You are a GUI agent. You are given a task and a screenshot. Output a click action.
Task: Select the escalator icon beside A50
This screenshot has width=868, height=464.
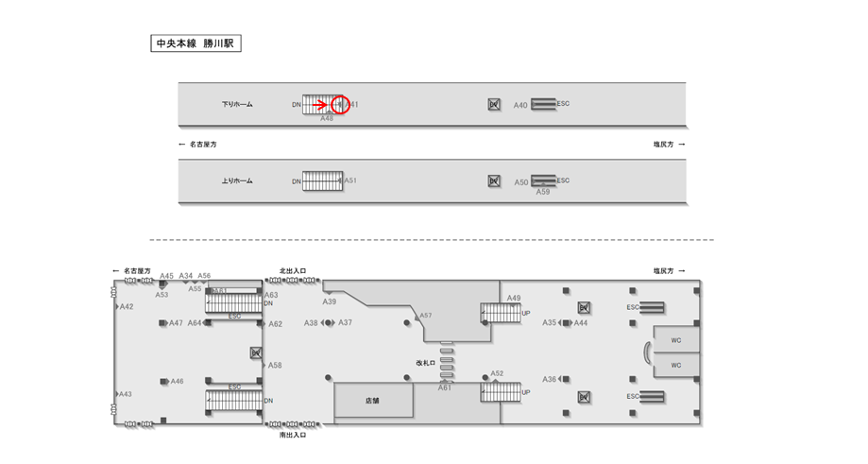[543, 180]
